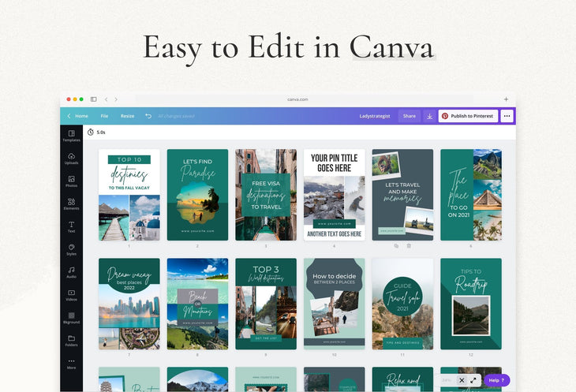Open the Templates panel in sidebar
The height and width of the screenshot is (392, 576).
pyautogui.click(x=71, y=136)
